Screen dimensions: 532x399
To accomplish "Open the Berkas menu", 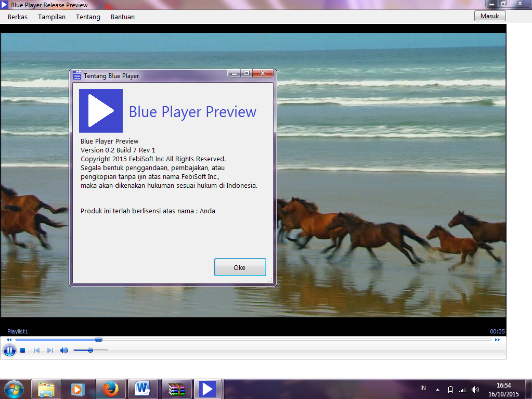I will coord(18,17).
